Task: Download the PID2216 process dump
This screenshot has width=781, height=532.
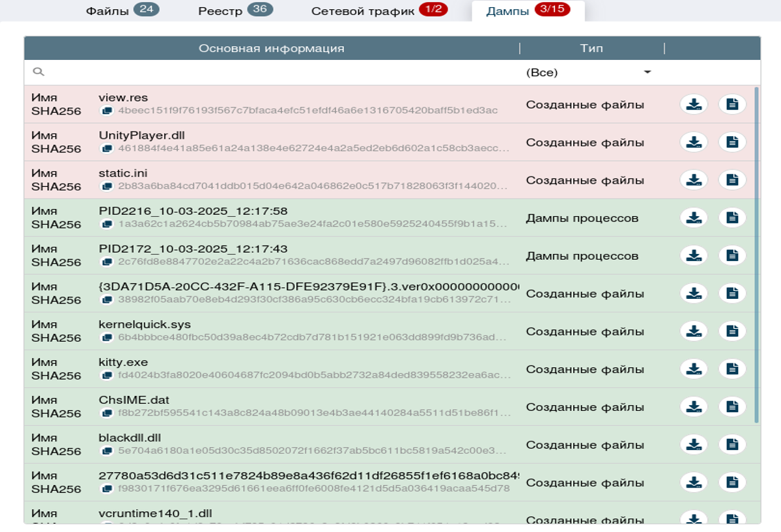Action: pos(694,217)
